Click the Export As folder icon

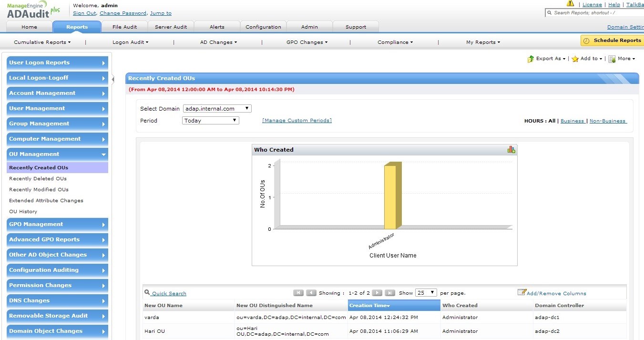click(531, 59)
